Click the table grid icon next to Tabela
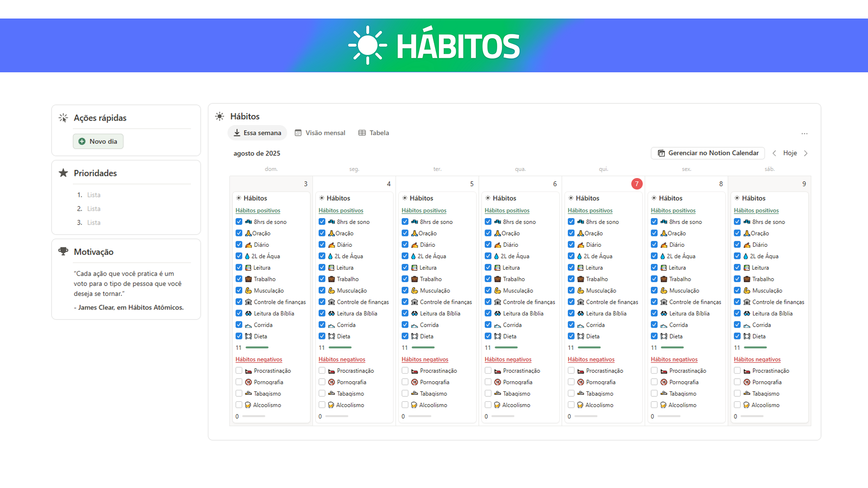 [x=362, y=132]
